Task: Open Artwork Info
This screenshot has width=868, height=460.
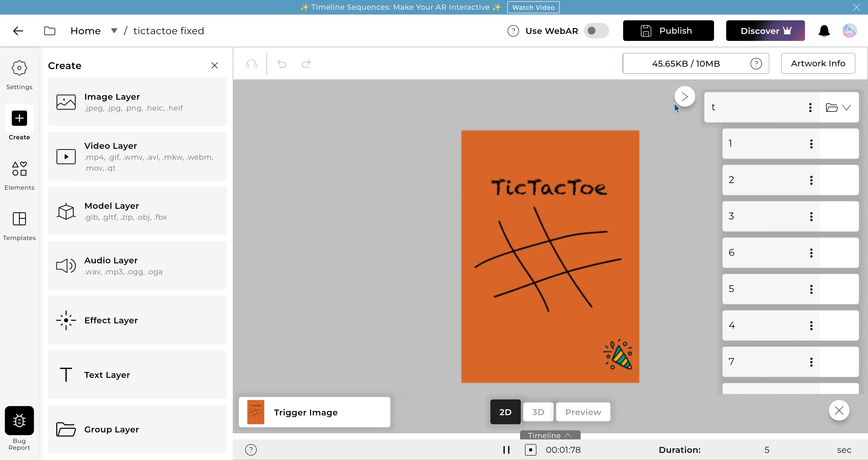Action: [x=818, y=63]
